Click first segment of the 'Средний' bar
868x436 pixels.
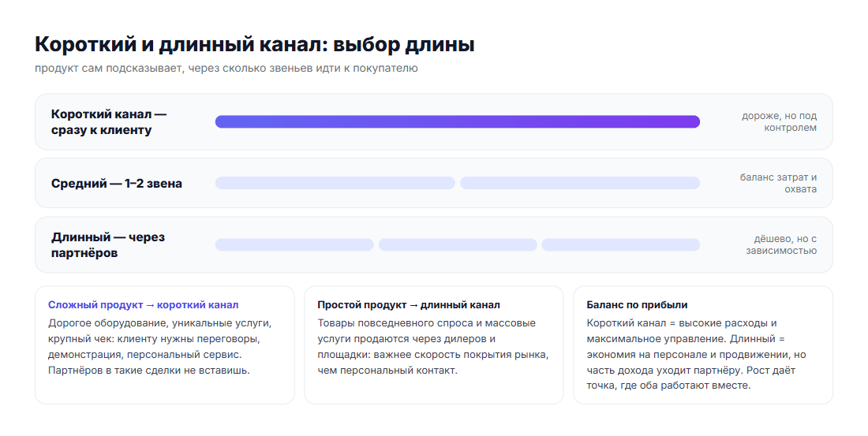tap(335, 183)
